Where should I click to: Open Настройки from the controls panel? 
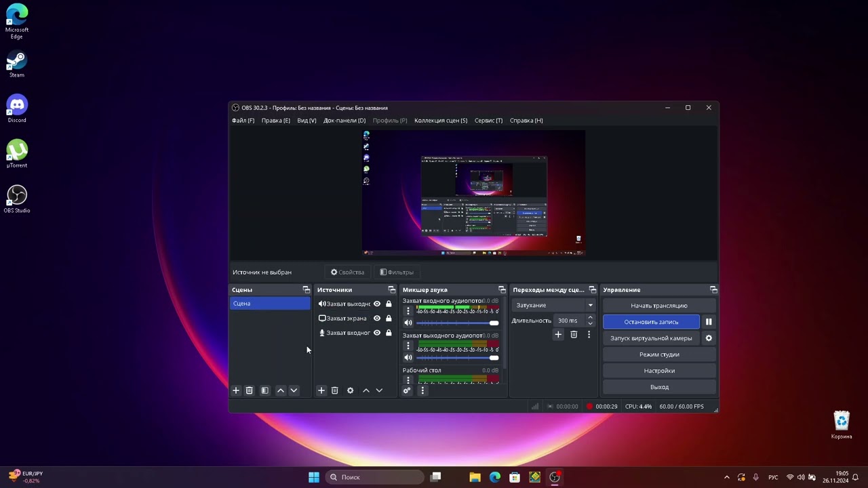click(659, 371)
